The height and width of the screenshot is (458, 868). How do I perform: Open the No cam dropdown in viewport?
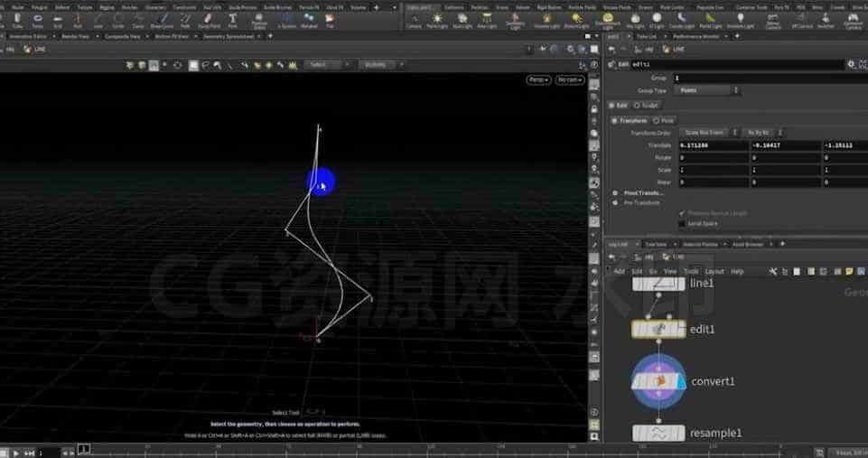(x=570, y=79)
